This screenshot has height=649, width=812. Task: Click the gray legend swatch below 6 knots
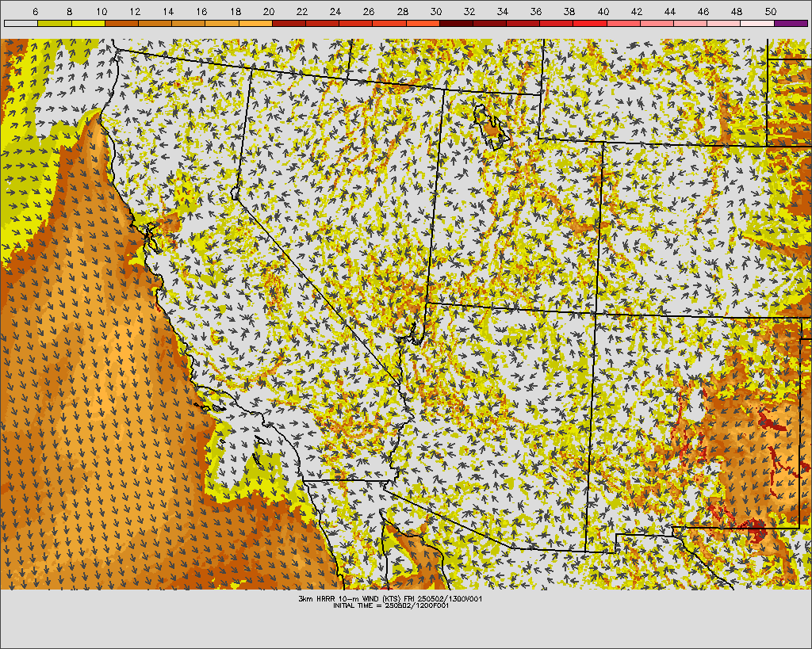(21, 23)
